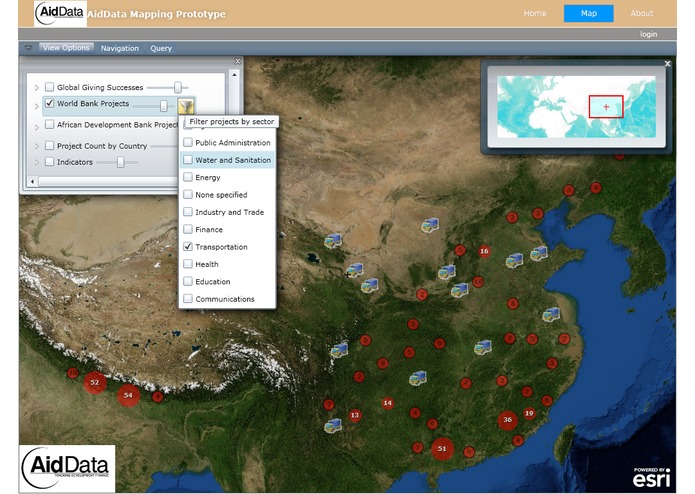Image resolution: width=695 pixels, height=494 pixels.
Task: Enable the Indicators layer checkbox
Action: pyautogui.click(x=50, y=161)
